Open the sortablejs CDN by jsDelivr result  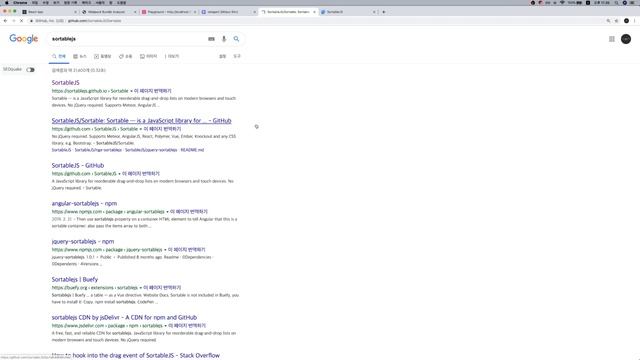(124, 317)
